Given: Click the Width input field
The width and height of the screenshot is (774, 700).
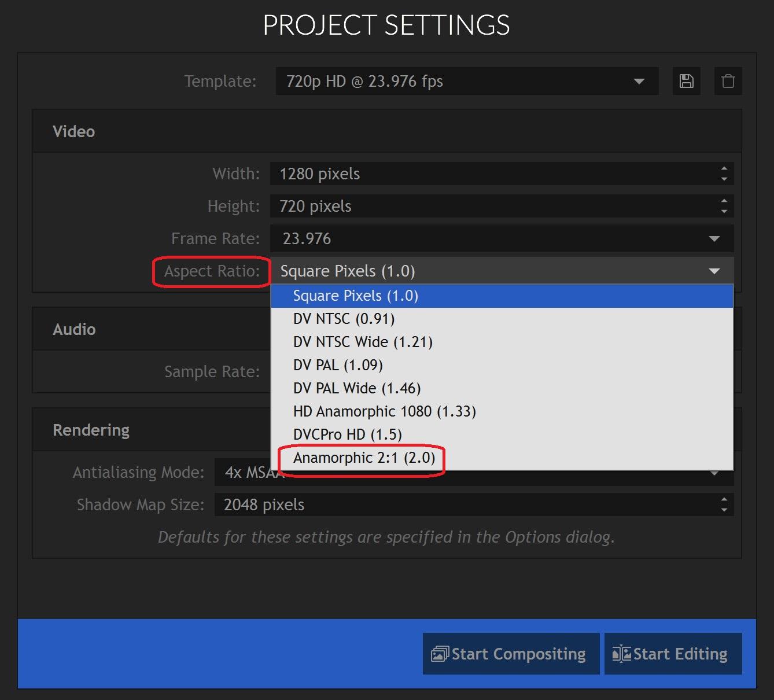Looking at the screenshot, I should pyautogui.click(x=492, y=174).
